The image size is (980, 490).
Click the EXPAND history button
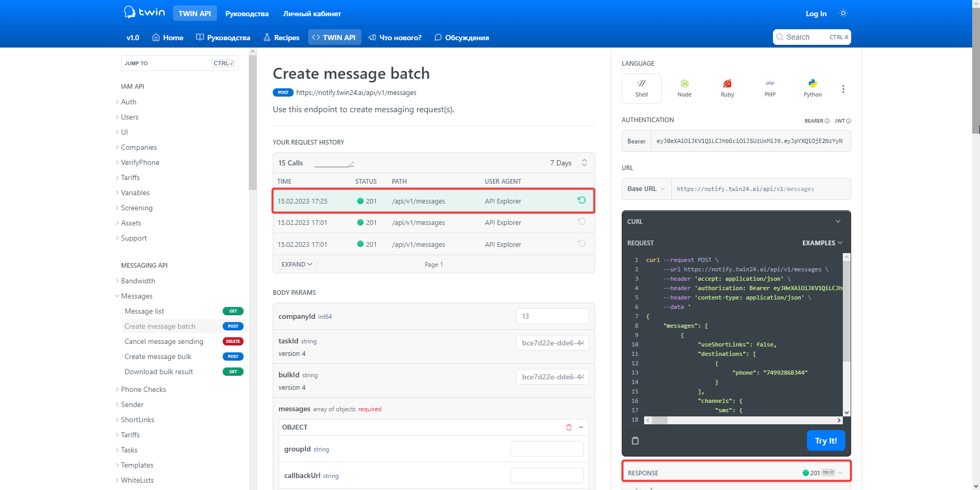[x=297, y=265]
